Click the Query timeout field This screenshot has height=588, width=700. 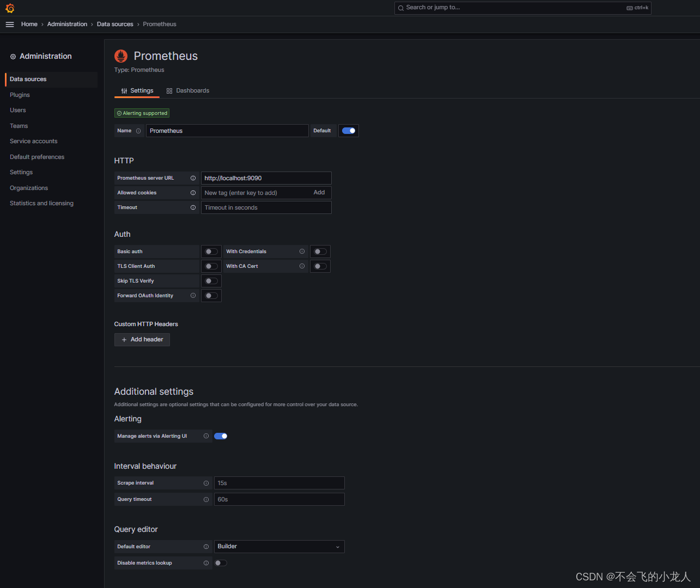(279, 499)
